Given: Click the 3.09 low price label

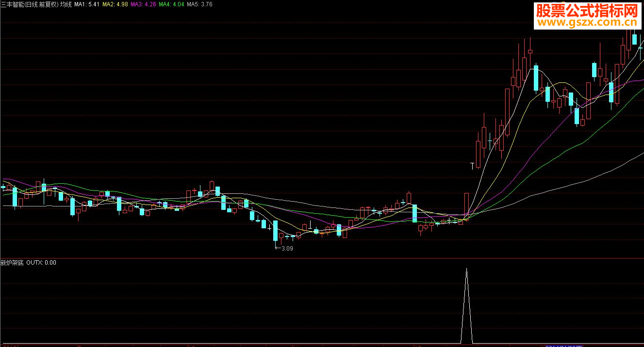Looking at the screenshot, I should coord(286,248).
